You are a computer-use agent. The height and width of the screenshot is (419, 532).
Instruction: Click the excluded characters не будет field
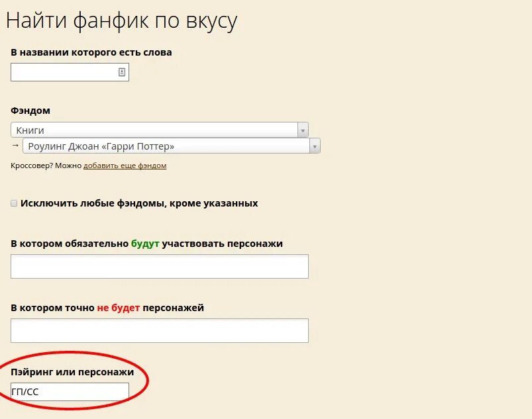[160, 330]
